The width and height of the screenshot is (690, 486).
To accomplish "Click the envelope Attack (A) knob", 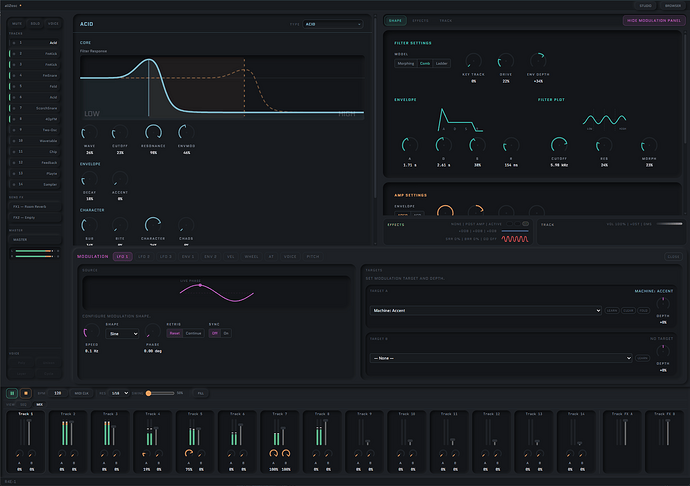I will (x=410, y=145).
